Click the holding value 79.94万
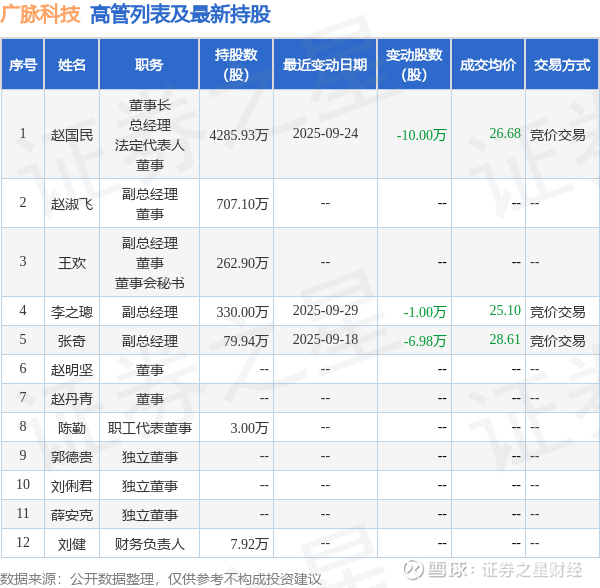 pos(246,341)
